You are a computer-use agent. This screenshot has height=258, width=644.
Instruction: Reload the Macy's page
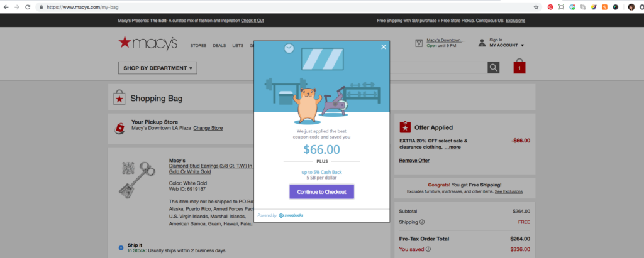(x=28, y=7)
